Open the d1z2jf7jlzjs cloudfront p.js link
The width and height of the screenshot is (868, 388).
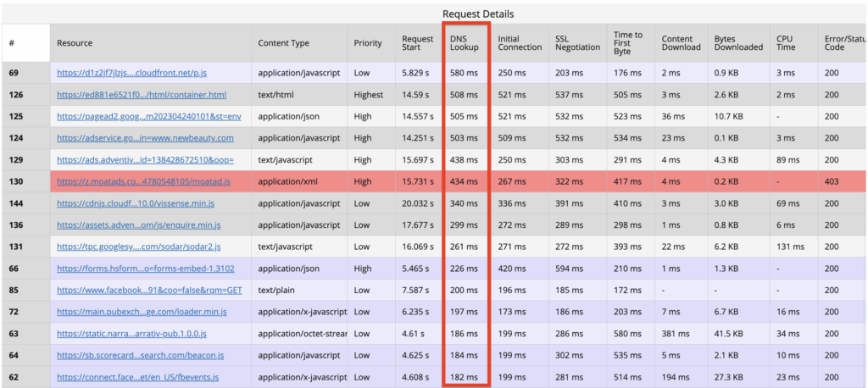point(132,73)
